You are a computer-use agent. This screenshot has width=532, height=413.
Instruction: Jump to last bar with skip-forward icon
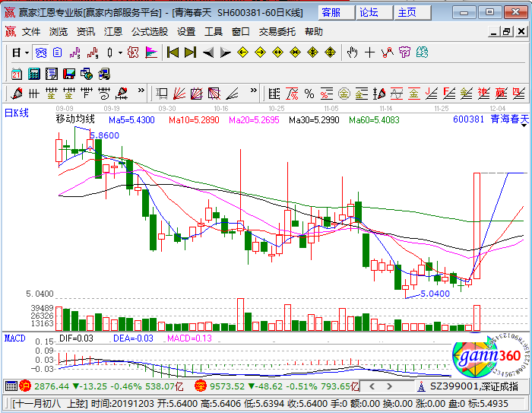[x=190, y=52]
